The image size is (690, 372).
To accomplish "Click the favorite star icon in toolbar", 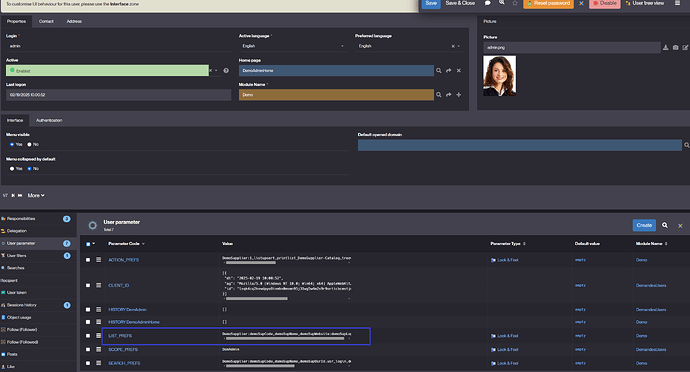I will pos(515,3).
